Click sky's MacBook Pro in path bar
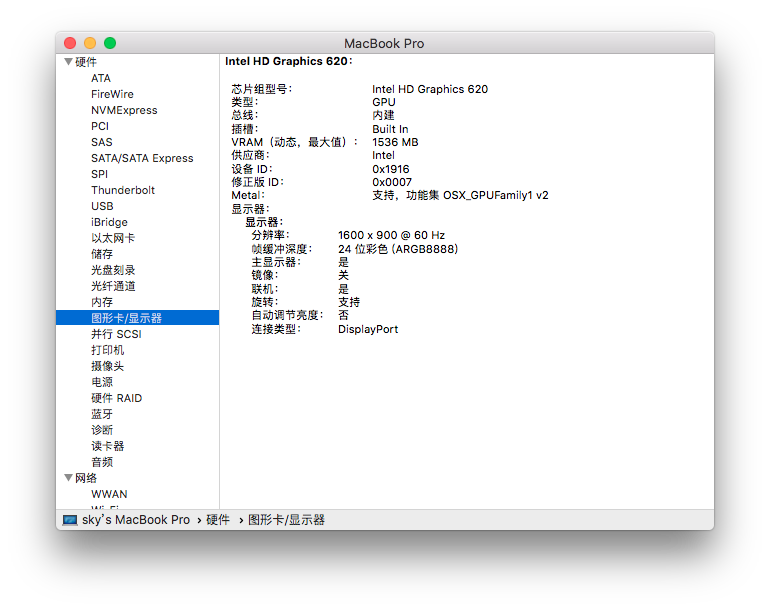This screenshot has height=610, width=770. 136,520
